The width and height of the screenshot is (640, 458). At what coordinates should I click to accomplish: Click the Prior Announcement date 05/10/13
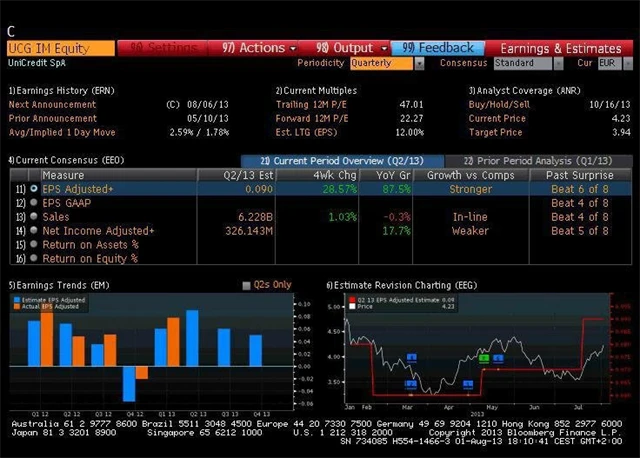(208, 118)
